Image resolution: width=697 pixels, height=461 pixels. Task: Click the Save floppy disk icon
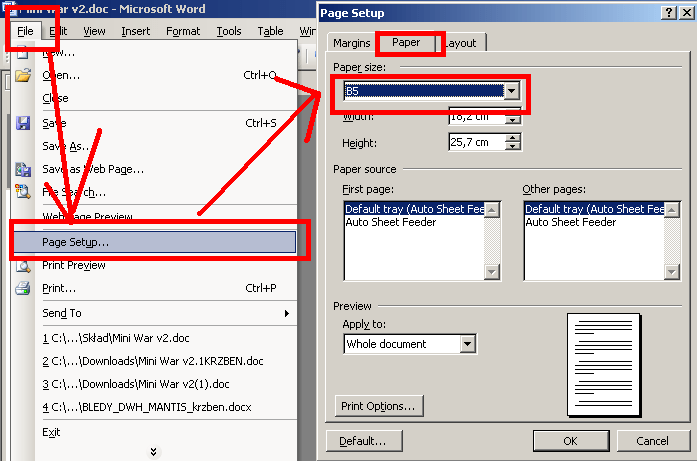[23, 123]
